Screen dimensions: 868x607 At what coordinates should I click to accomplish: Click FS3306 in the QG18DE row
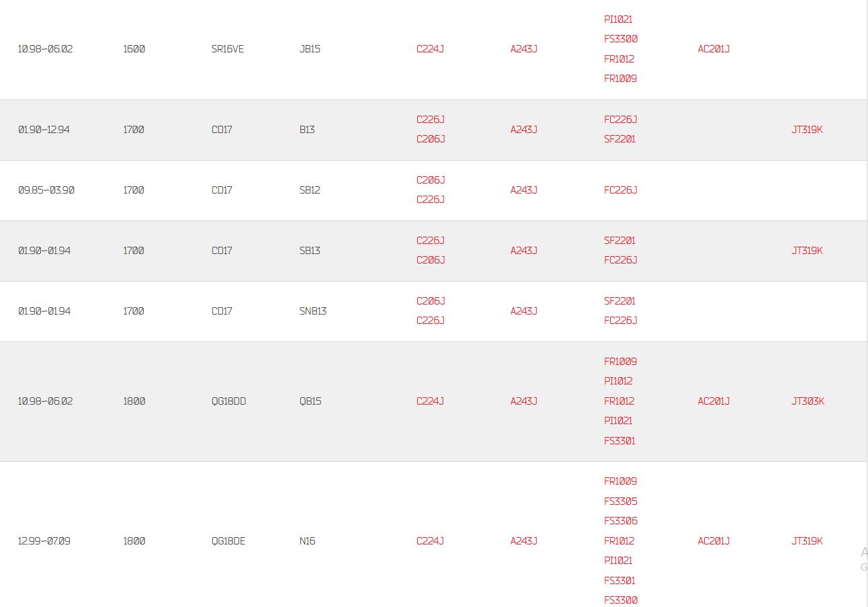click(x=621, y=521)
